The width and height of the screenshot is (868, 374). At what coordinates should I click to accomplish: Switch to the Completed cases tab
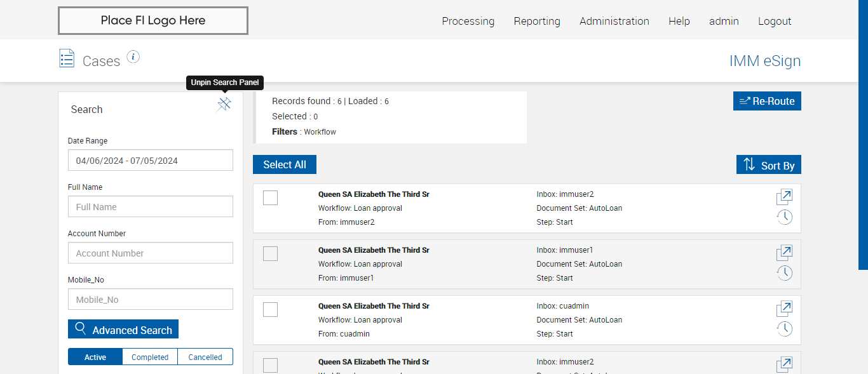150,357
